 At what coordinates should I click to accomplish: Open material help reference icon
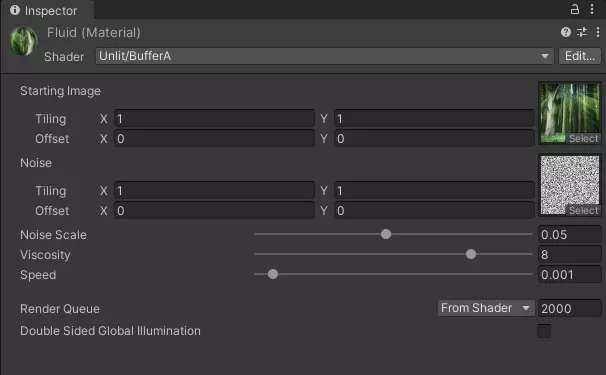tap(566, 32)
